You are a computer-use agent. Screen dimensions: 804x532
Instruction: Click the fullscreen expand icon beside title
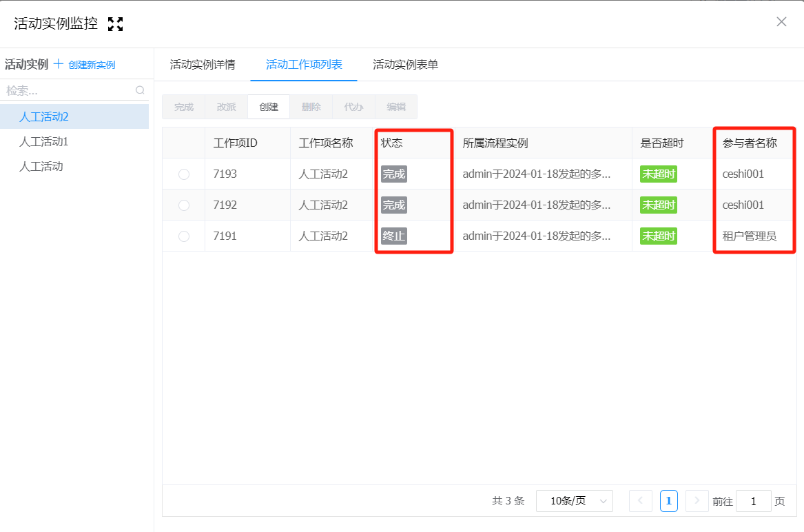116,24
